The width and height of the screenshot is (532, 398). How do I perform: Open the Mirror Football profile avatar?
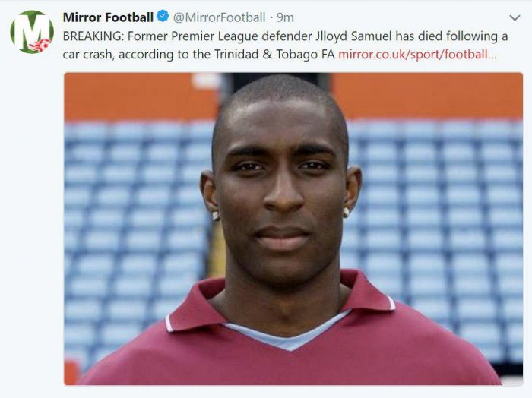coord(32,32)
